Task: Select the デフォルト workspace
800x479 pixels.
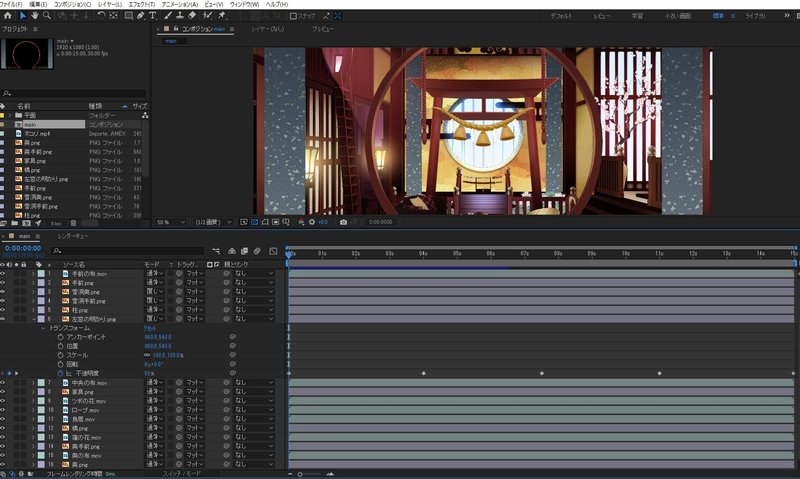Action: coord(561,16)
